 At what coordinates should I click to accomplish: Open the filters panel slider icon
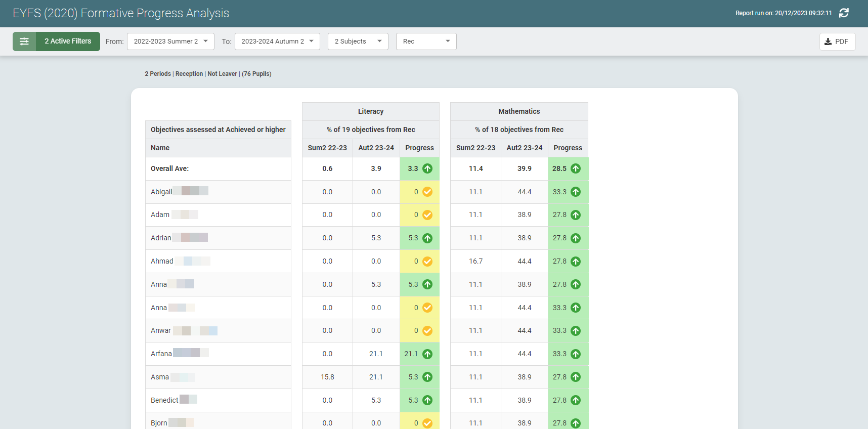(x=24, y=41)
